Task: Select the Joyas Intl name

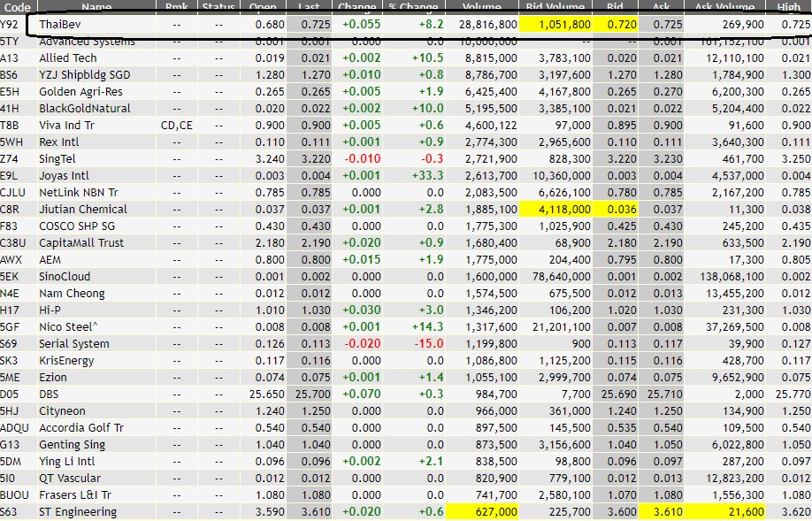Action: pyautogui.click(x=64, y=175)
